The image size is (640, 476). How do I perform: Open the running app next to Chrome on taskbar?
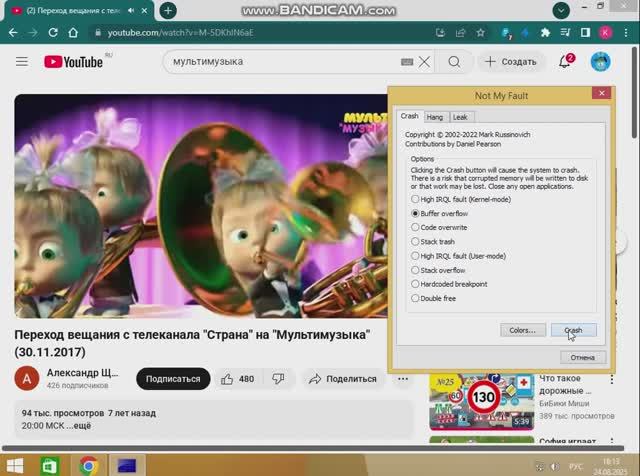(x=127, y=466)
